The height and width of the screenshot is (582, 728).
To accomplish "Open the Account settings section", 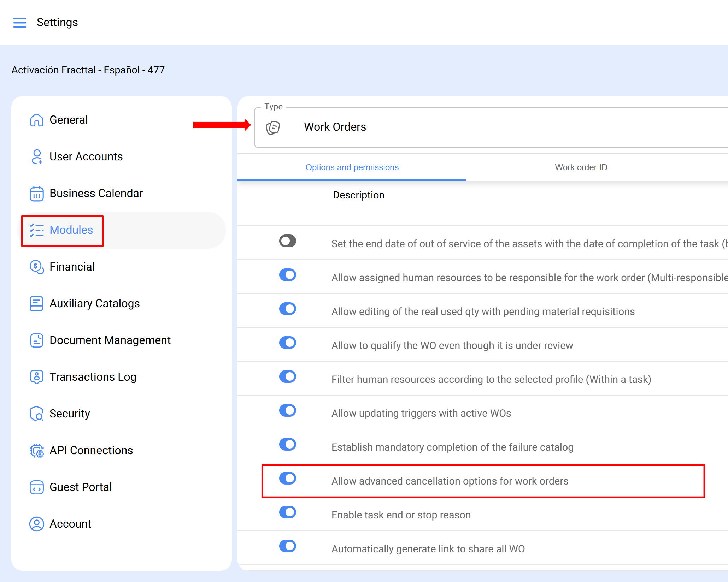I will [70, 524].
